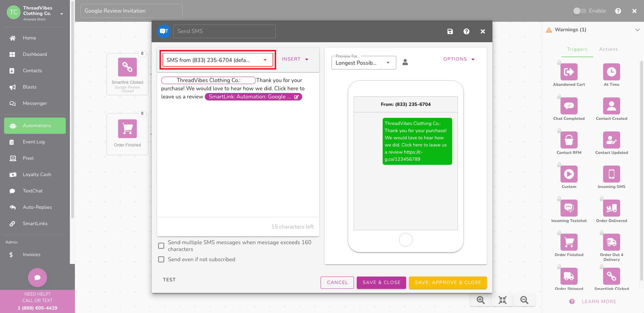This screenshot has width=644, height=313.
Task: Check Send even if not subscribed
Action: click(x=161, y=259)
